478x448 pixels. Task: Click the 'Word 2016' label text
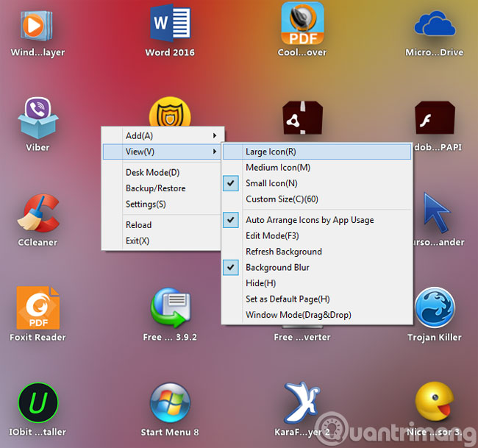(170, 52)
